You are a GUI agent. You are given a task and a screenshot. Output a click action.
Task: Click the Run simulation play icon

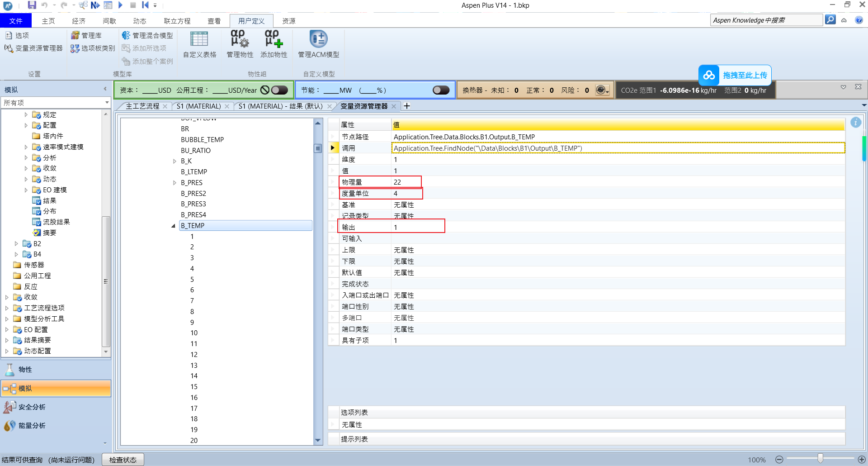120,5
